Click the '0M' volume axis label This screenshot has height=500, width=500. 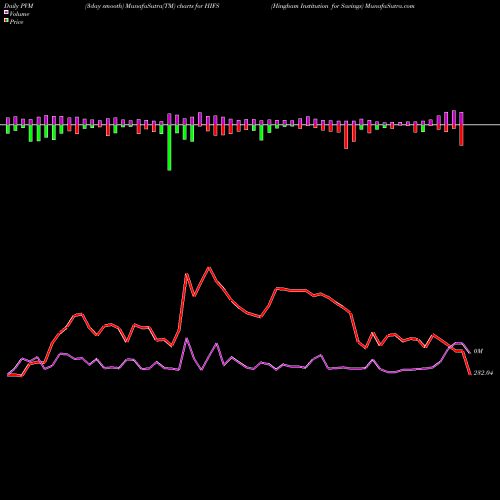478,351
